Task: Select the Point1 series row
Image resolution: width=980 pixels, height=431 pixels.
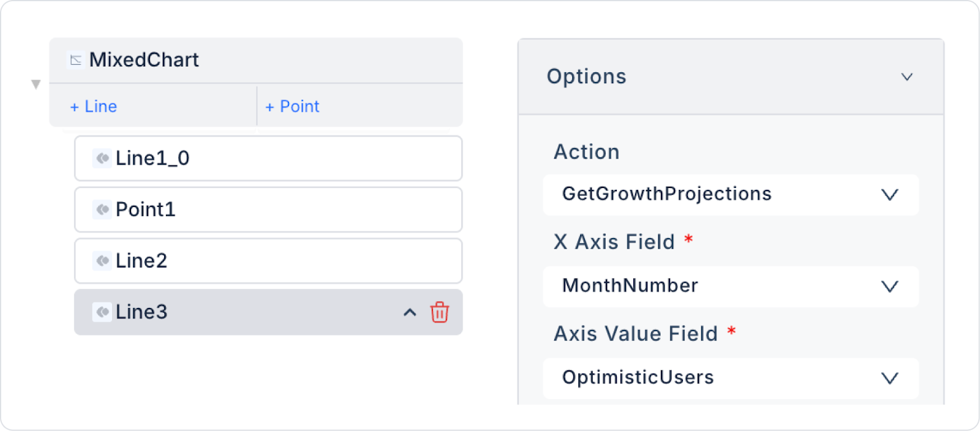Action: pyautogui.click(x=276, y=209)
